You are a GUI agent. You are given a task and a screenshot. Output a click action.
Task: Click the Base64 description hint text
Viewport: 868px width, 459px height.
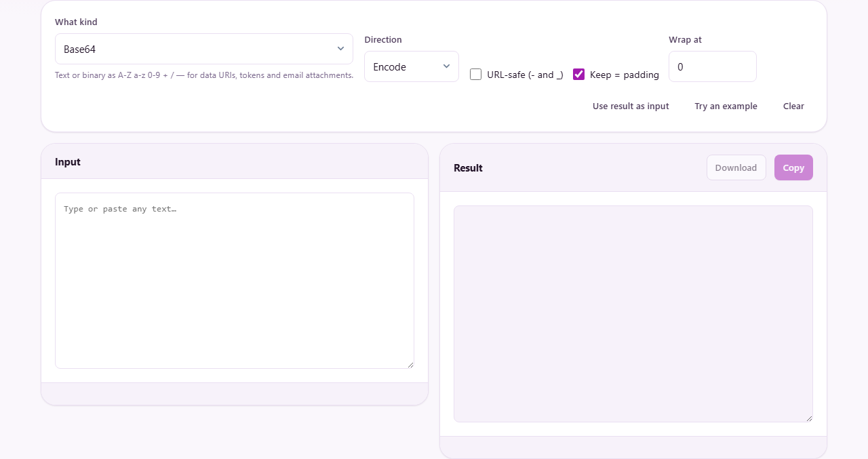pos(204,75)
